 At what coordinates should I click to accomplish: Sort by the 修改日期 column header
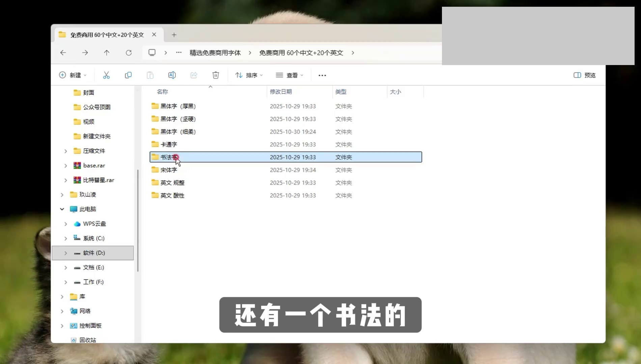coord(281,92)
